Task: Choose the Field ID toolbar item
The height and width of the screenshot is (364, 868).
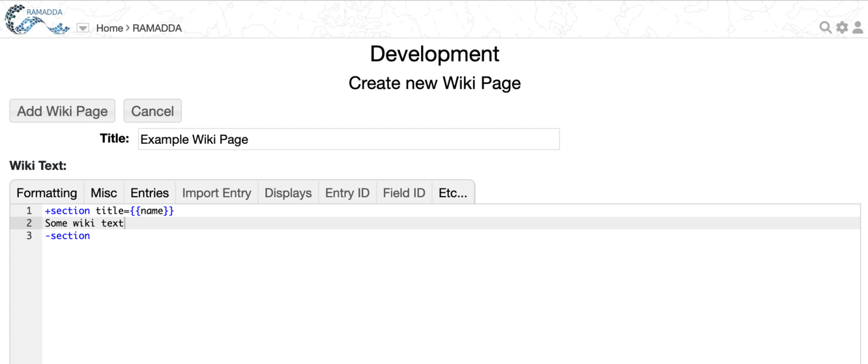Action: coord(404,193)
